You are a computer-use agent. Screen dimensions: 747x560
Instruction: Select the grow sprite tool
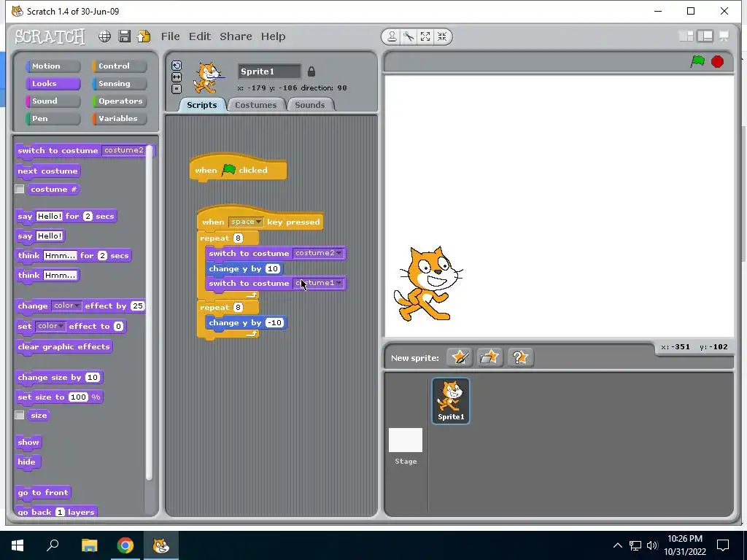tap(425, 36)
